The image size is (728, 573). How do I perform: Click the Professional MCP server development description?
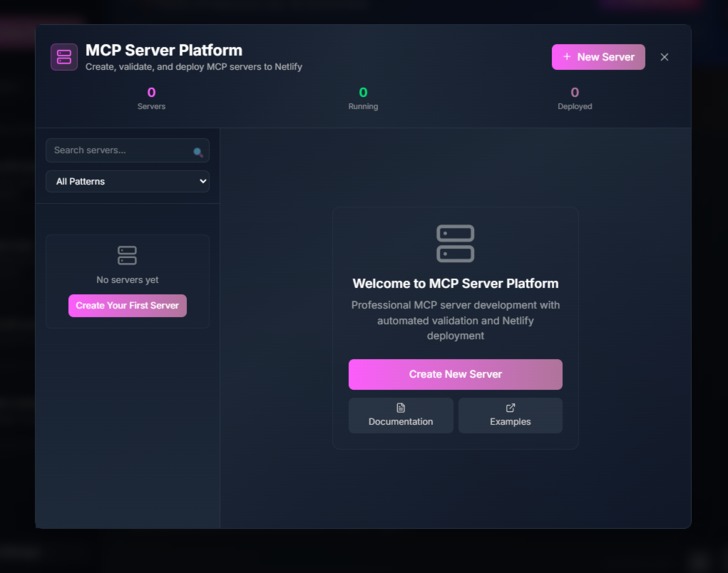click(x=455, y=320)
